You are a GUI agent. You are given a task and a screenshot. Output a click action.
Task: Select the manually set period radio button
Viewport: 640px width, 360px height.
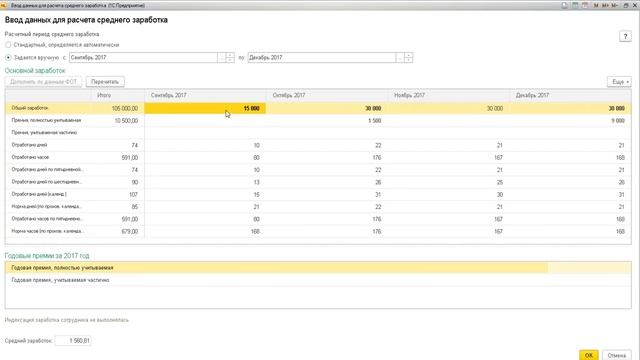click(8, 58)
